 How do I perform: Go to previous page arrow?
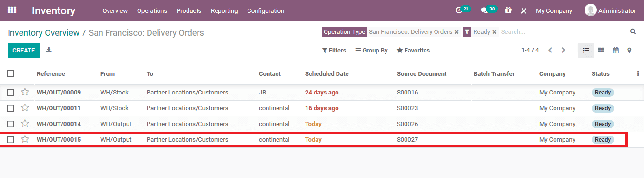[550, 50]
